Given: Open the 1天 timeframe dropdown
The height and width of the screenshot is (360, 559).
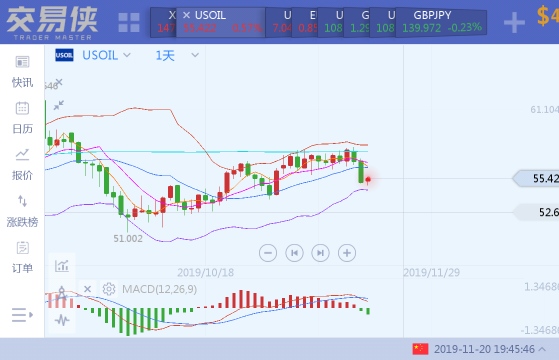Looking at the screenshot, I should click(177, 55).
